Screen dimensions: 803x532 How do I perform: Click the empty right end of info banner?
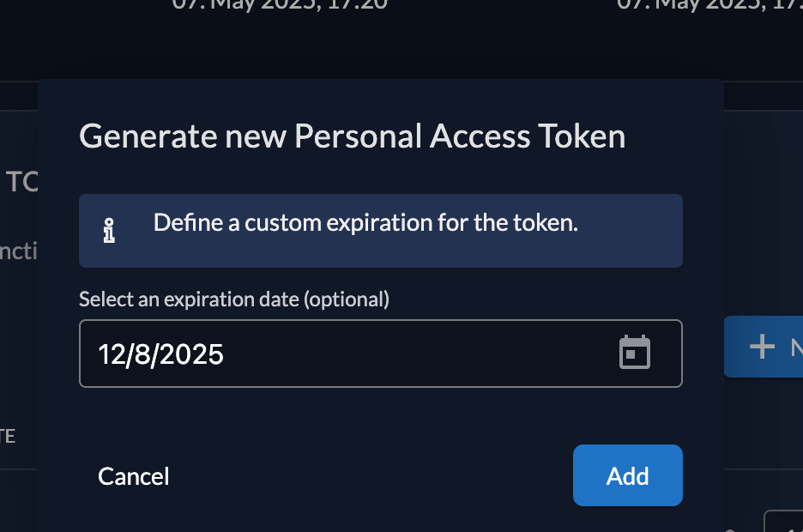635,231
